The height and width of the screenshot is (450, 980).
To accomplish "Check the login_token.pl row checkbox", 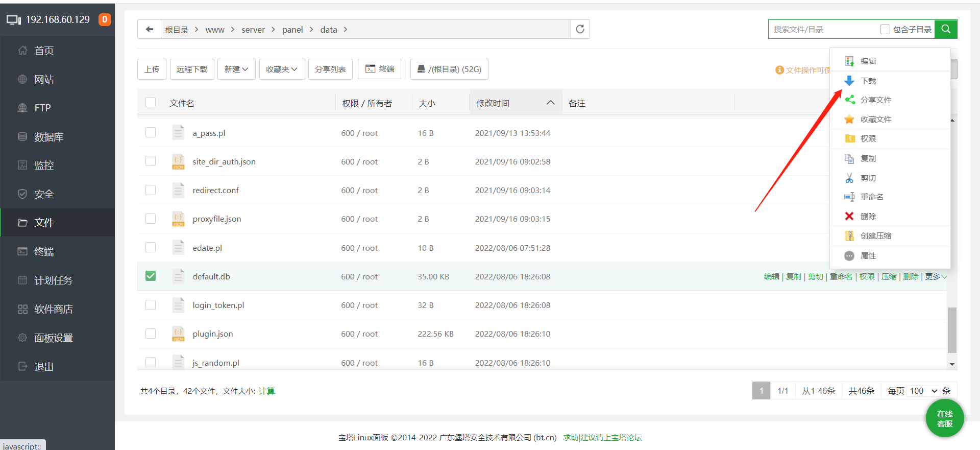I will (x=151, y=304).
